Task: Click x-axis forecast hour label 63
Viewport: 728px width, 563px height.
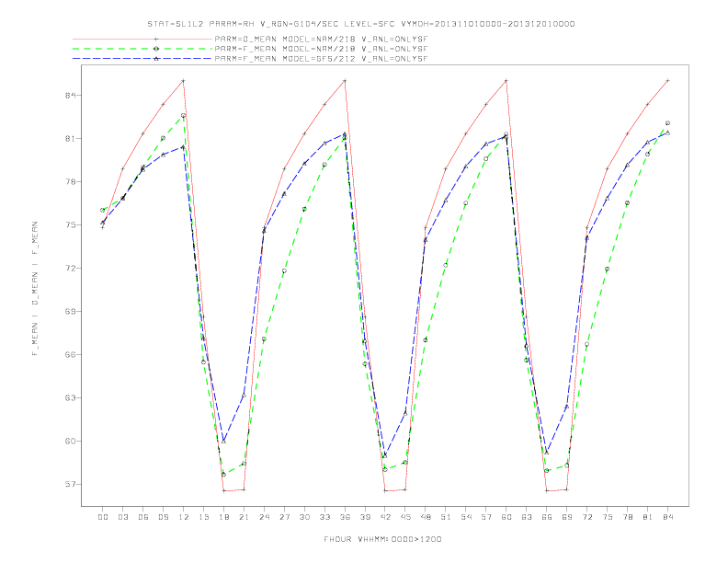Action: (x=527, y=517)
